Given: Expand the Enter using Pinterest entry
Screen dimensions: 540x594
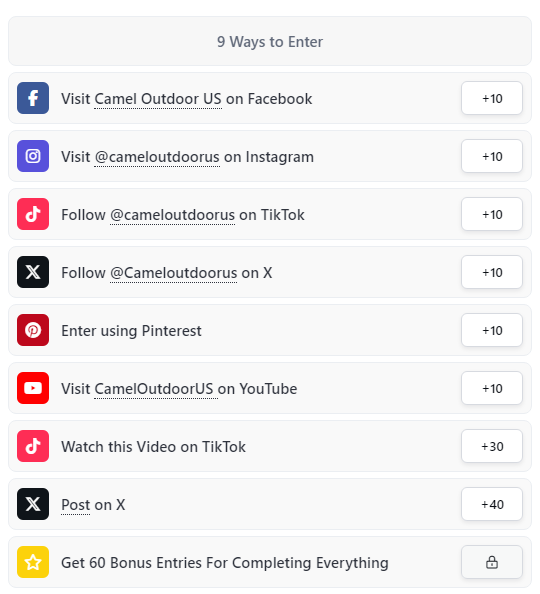Looking at the screenshot, I should click(270, 330).
